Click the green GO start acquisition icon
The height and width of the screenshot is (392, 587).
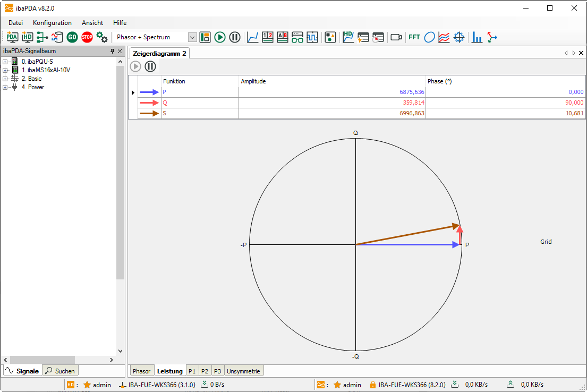tap(72, 37)
